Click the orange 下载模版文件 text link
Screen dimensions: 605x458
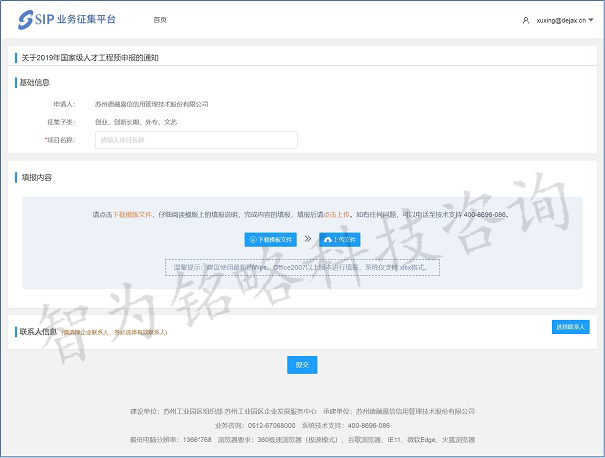[x=132, y=214]
